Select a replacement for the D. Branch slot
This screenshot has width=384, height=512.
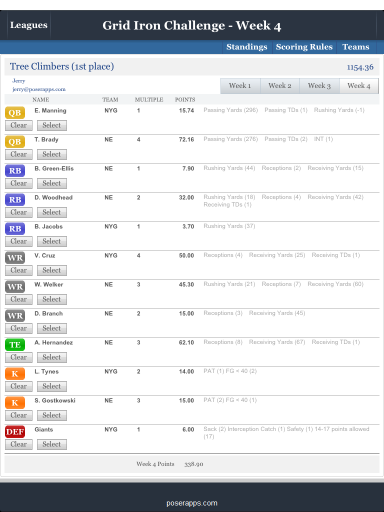pos(52,328)
